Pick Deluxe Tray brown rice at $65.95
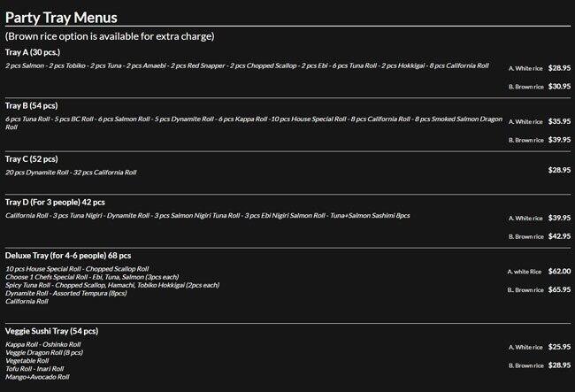 [x=559, y=290]
